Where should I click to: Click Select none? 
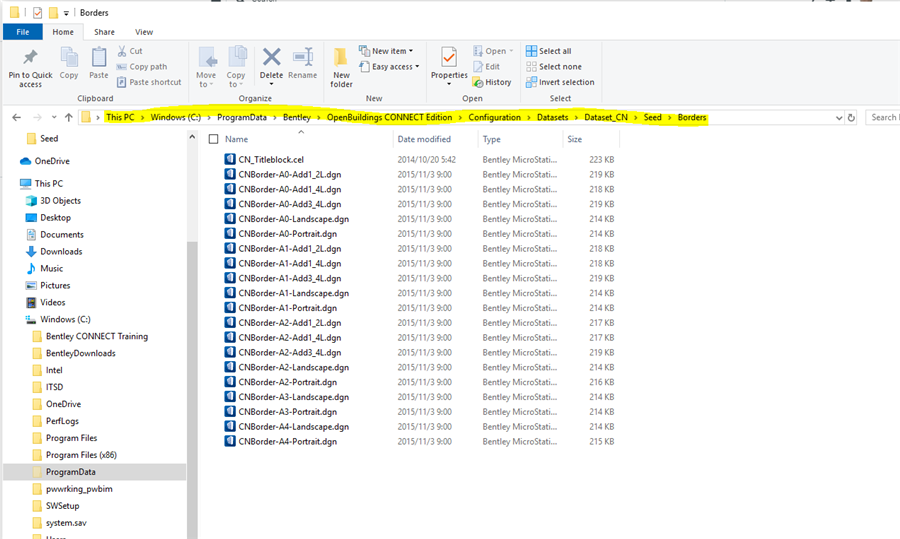(x=554, y=67)
